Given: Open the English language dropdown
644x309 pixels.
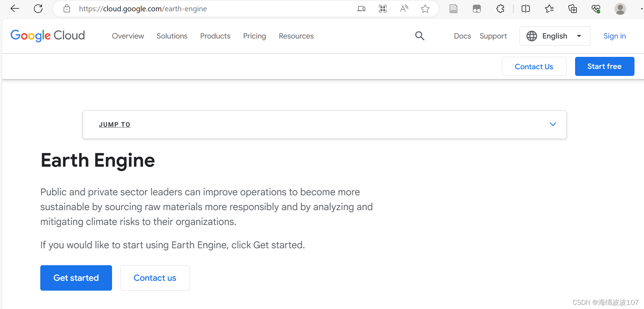Looking at the screenshot, I should click(555, 36).
